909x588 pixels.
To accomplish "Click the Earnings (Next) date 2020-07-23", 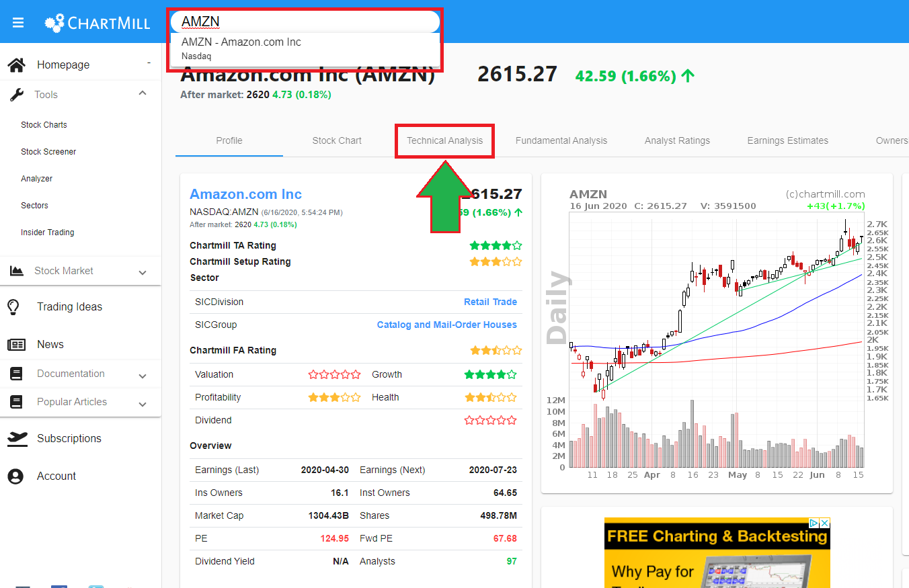I will pos(493,470).
